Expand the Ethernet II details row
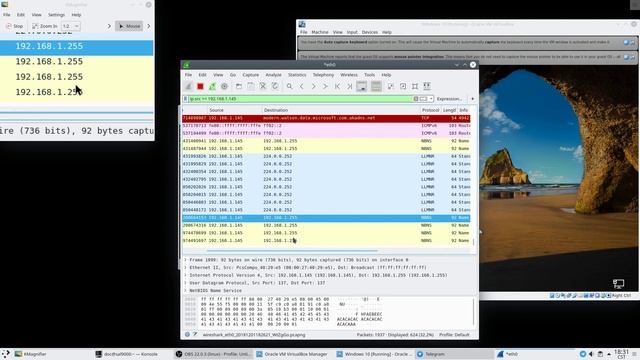Image resolution: width=640 pixels, height=360 pixels. [x=184, y=268]
